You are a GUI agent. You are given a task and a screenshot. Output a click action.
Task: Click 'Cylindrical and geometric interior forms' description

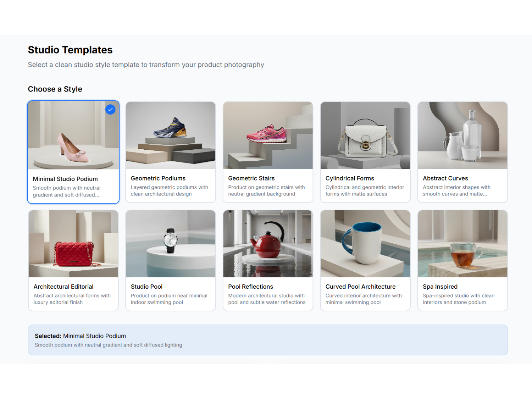(365, 190)
